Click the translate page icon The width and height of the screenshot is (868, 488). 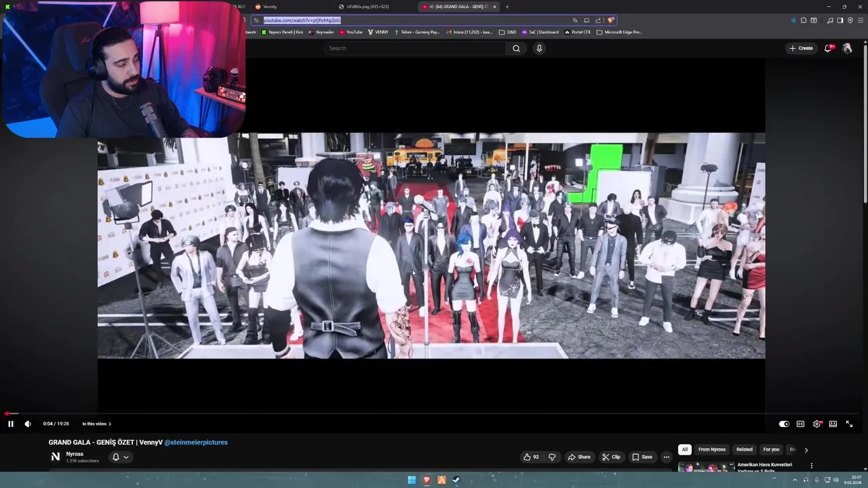pos(575,20)
